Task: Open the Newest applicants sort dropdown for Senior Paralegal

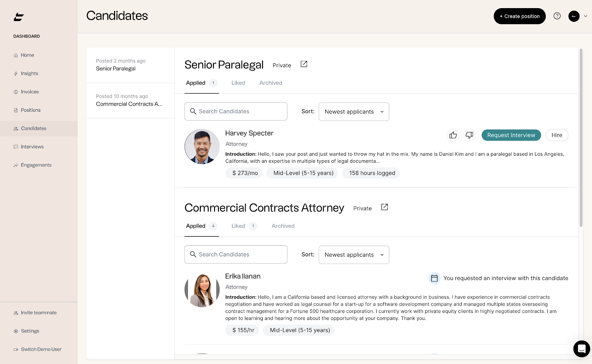Action: pos(353,111)
